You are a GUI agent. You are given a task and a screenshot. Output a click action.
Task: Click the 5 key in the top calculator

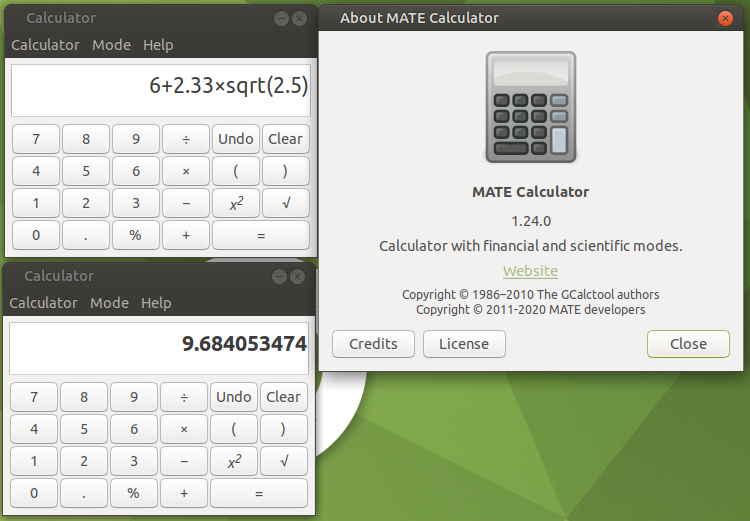tap(86, 171)
